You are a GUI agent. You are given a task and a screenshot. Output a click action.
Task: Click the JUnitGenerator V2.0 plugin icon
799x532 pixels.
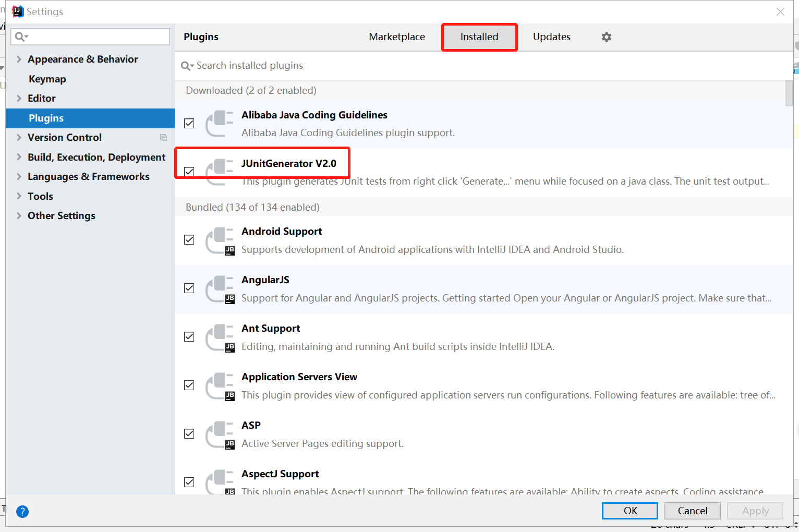[x=220, y=172]
